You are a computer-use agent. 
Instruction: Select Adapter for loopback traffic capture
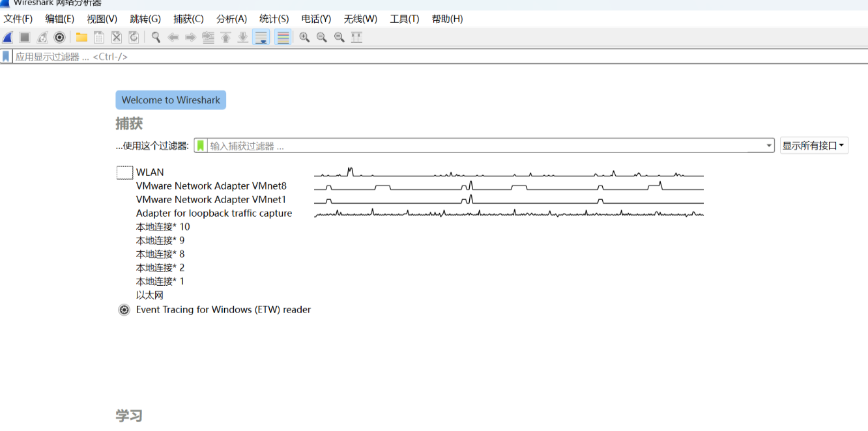point(214,214)
